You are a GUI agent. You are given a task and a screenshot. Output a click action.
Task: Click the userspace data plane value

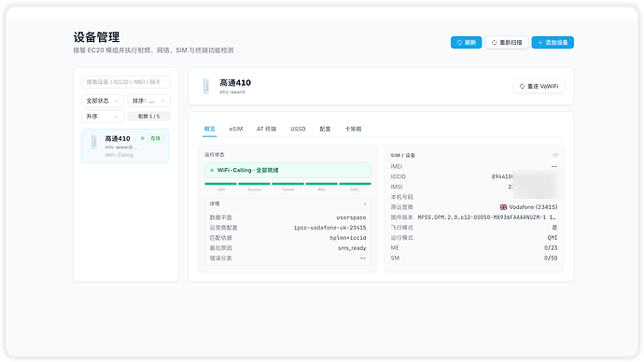351,217
